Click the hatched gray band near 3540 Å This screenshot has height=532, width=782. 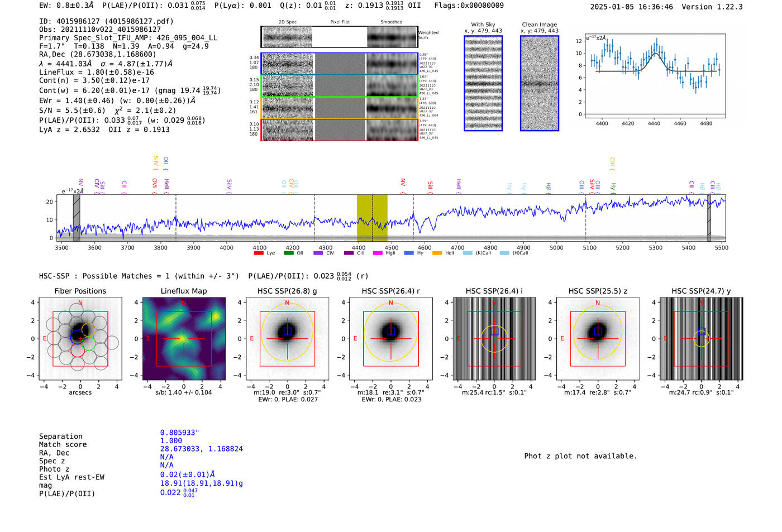pyautogui.click(x=77, y=218)
